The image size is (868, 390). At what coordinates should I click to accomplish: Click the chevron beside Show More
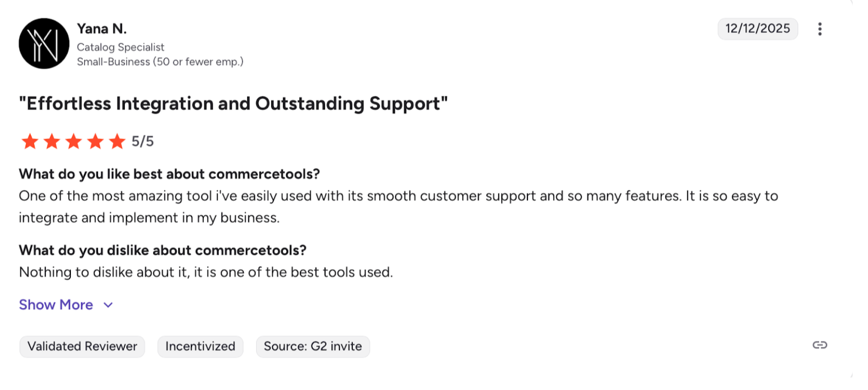pyautogui.click(x=108, y=305)
